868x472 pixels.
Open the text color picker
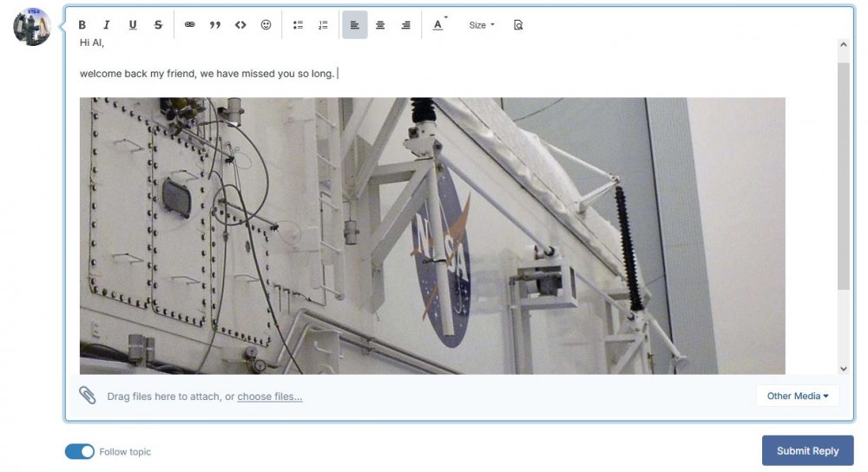pyautogui.click(x=438, y=25)
